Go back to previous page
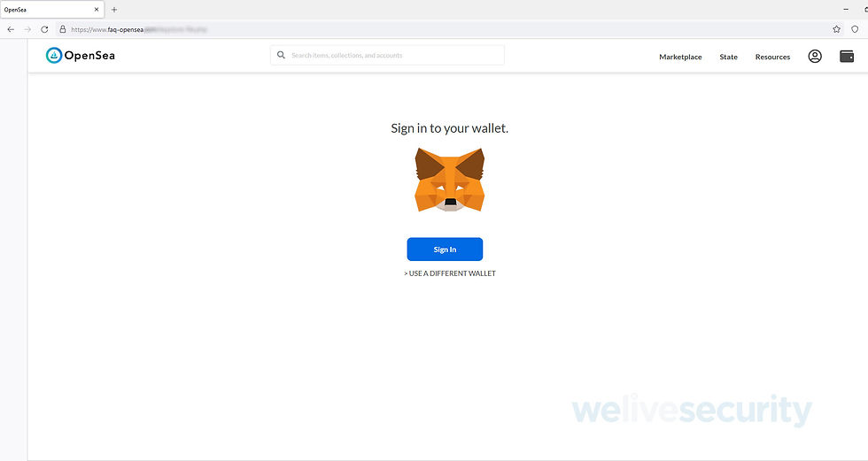Viewport: 868px width, 461px height. point(11,29)
